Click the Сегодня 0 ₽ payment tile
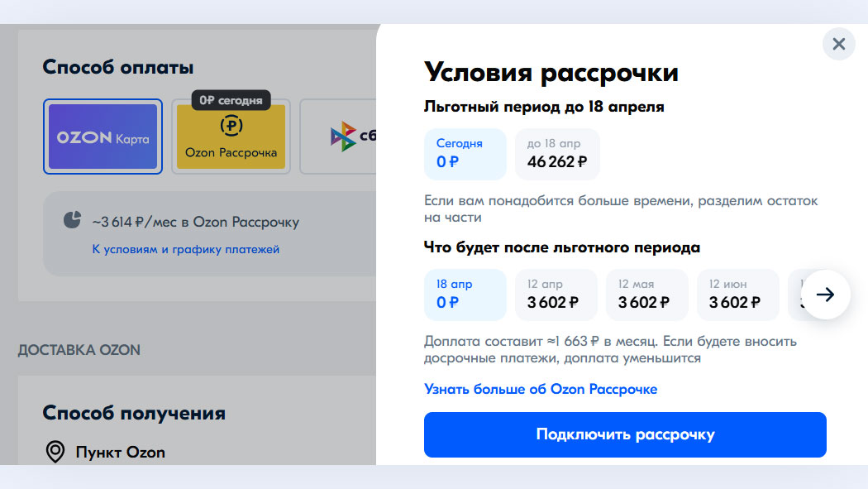 pos(464,153)
